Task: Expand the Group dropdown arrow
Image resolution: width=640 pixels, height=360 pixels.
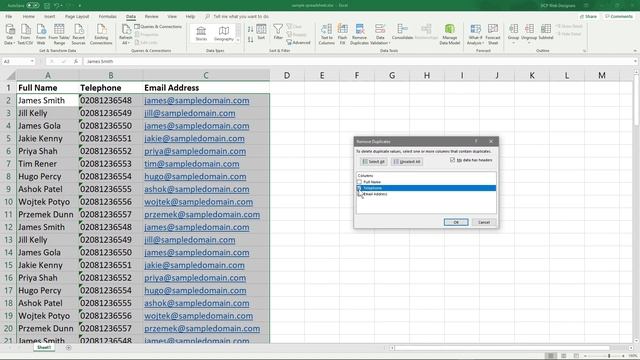Action: 513,42
